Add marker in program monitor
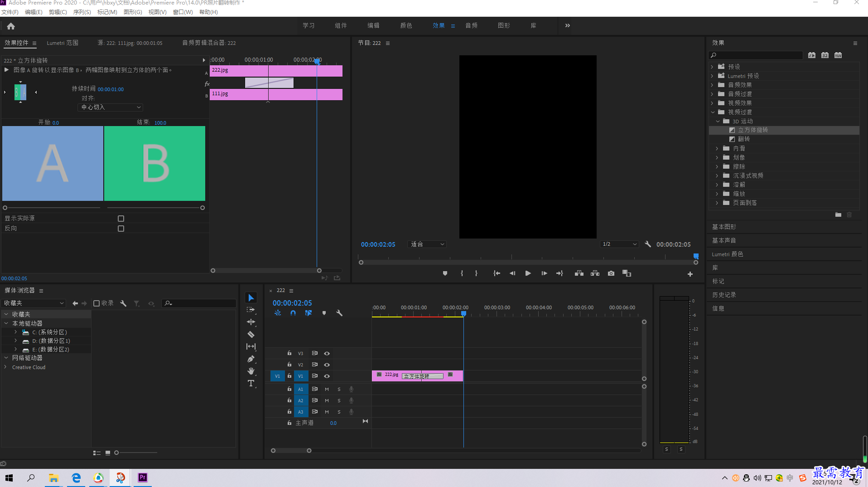 pyautogui.click(x=445, y=273)
